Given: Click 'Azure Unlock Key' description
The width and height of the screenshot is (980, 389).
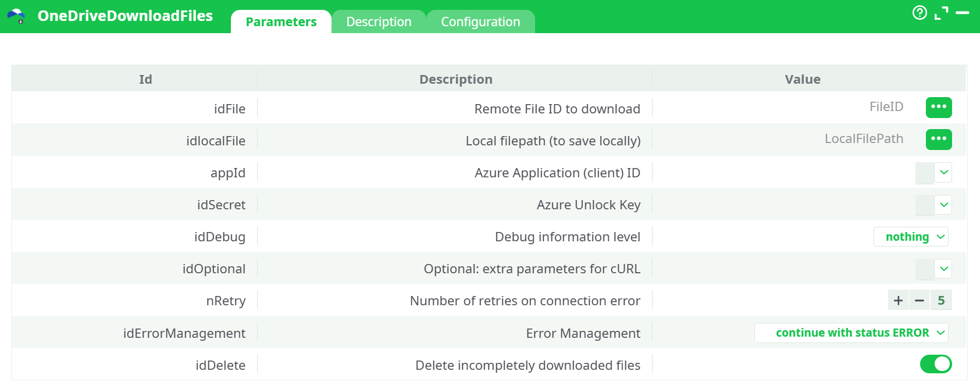Looking at the screenshot, I should click(589, 205).
